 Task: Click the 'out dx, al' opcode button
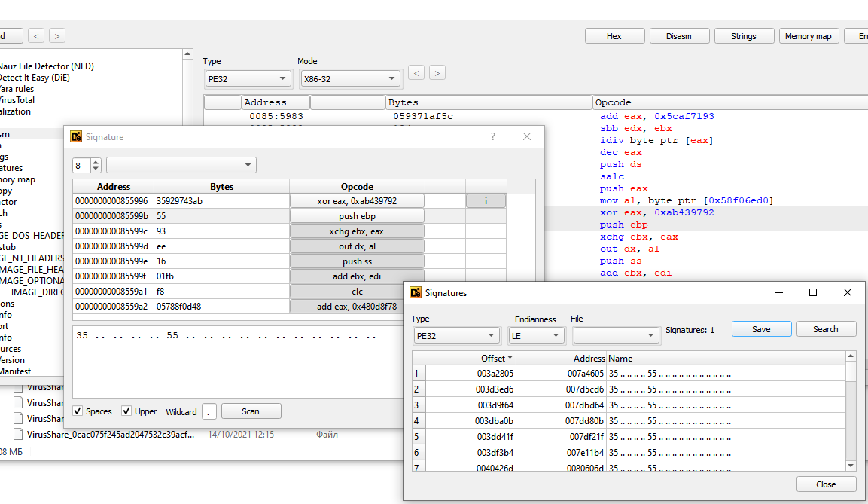click(x=357, y=246)
